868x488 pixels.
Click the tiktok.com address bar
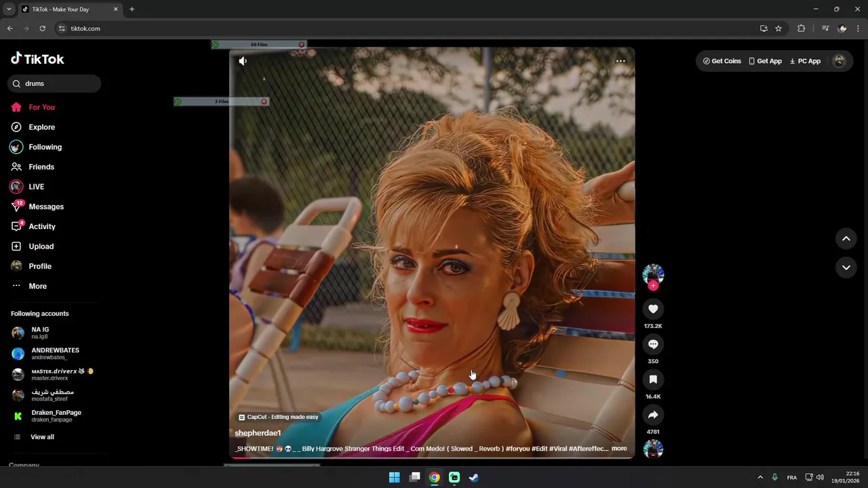pos(407,28)
